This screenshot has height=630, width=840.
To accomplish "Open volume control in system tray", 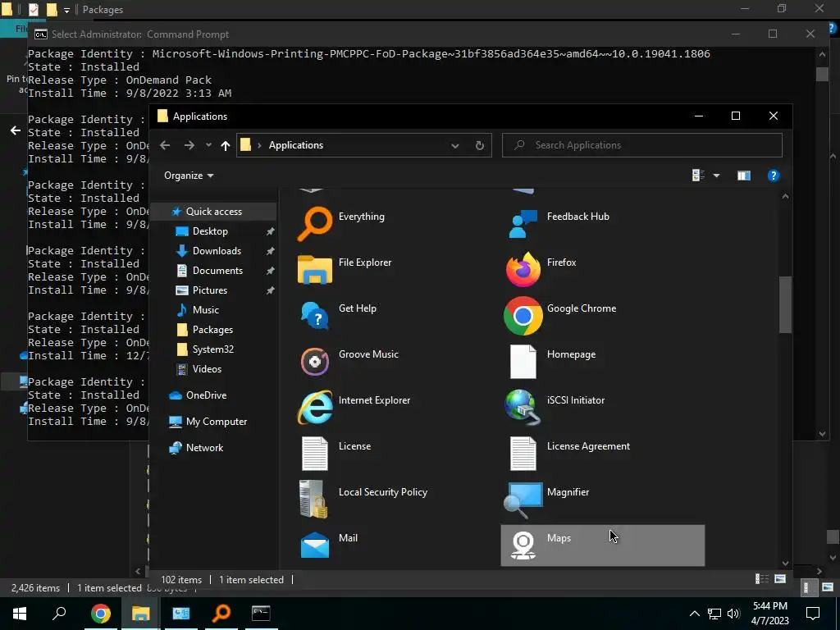I will click(x=734, y=614).
